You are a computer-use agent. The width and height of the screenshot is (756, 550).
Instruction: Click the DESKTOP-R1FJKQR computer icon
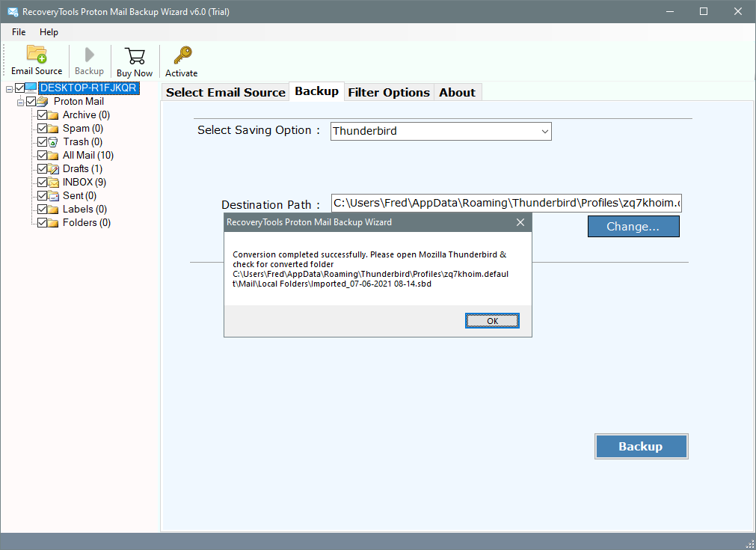(x=31, y=88)
